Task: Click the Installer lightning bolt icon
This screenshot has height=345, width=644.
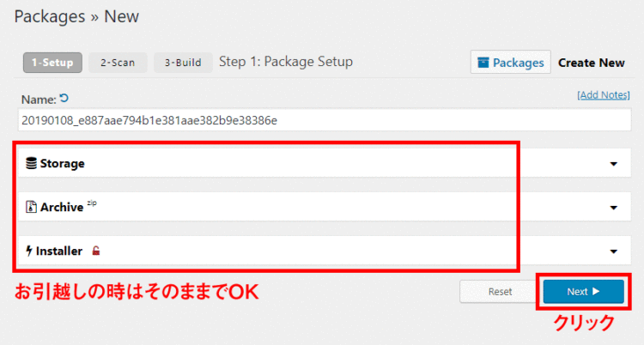Action: coord(30,251)
